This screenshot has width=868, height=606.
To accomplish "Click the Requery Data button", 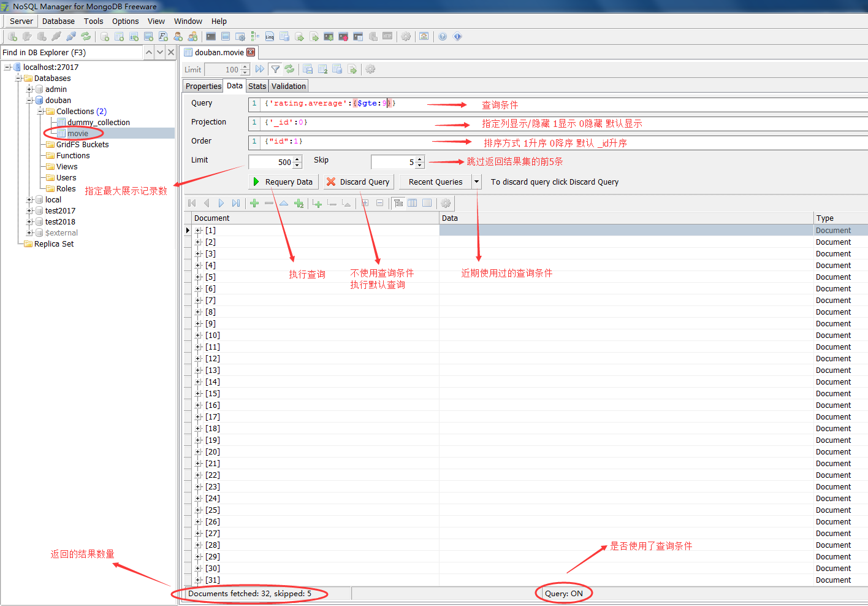I will 283,182.
